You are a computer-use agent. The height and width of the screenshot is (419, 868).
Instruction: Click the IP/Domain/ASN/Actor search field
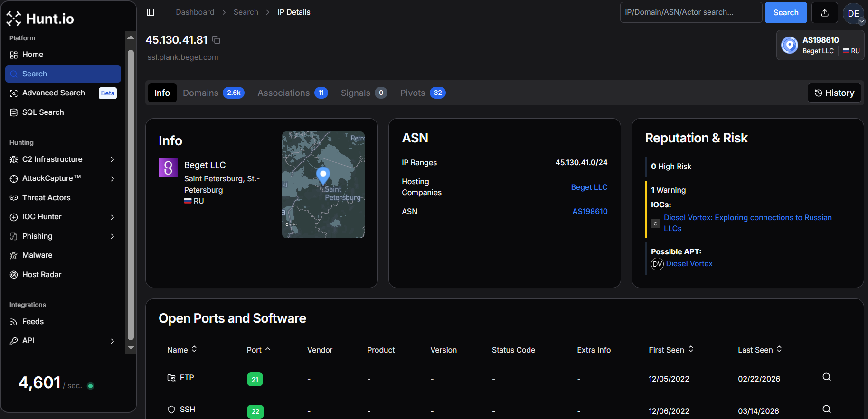coord(690,12)
